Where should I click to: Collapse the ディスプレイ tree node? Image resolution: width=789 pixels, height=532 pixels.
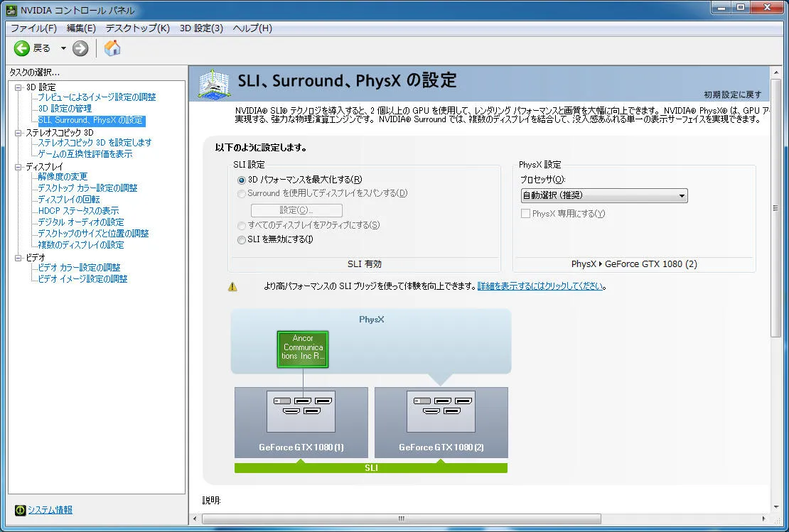(18, 167)
